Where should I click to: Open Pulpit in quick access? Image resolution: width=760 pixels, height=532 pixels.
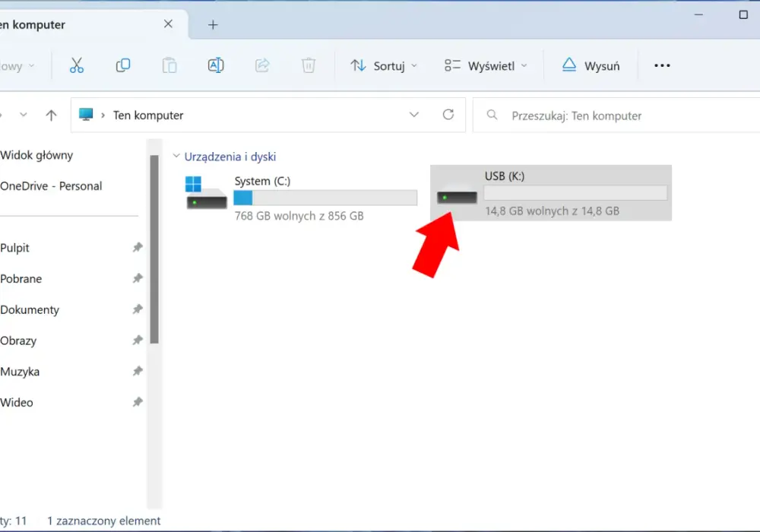point(15,248)
